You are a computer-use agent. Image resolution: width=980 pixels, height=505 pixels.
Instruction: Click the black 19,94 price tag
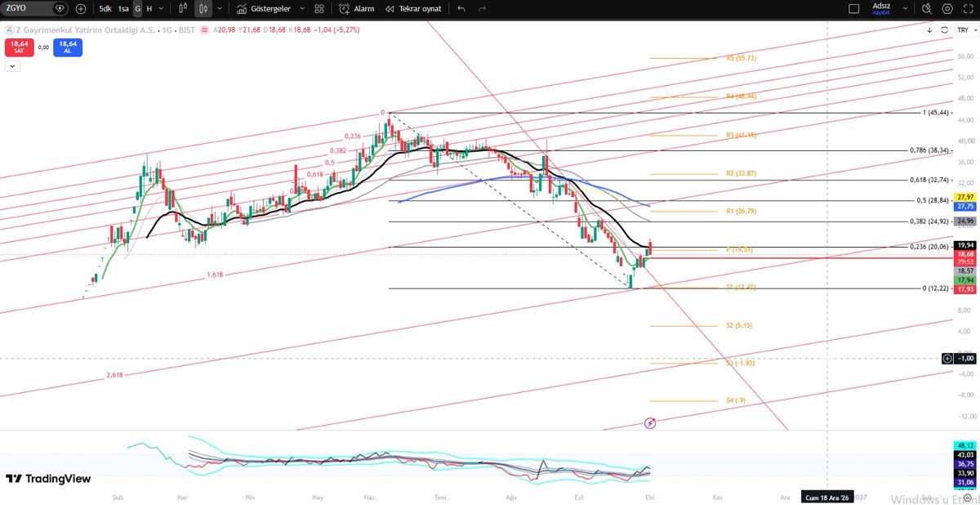964,245
